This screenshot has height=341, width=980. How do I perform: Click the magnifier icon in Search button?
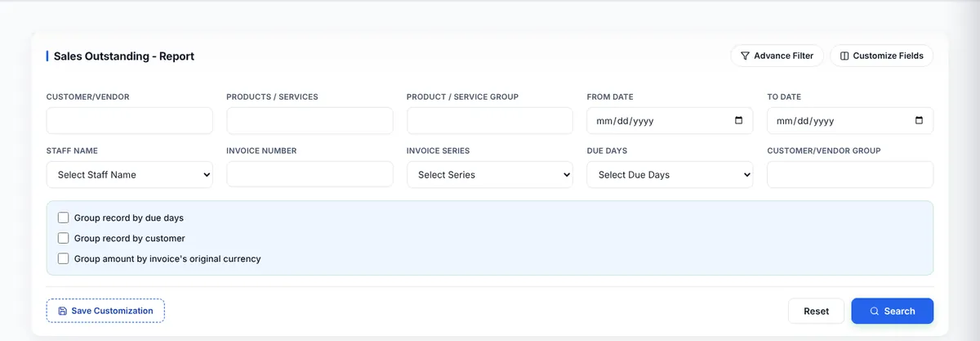874,311
